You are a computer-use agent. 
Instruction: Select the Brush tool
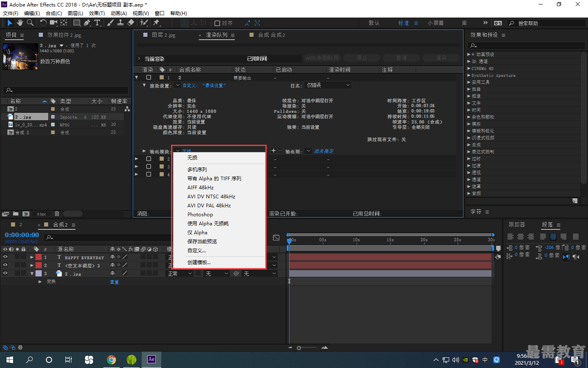(x=110, y=23)
